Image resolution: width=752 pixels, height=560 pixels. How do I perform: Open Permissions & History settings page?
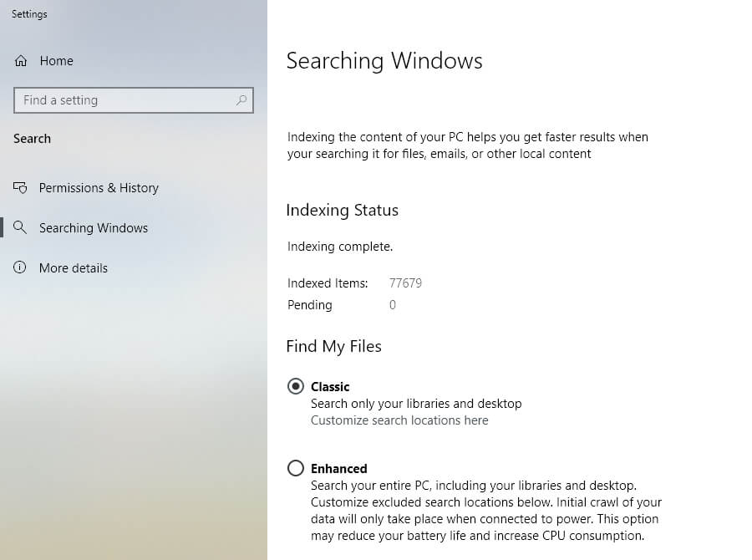pos(99,187)
